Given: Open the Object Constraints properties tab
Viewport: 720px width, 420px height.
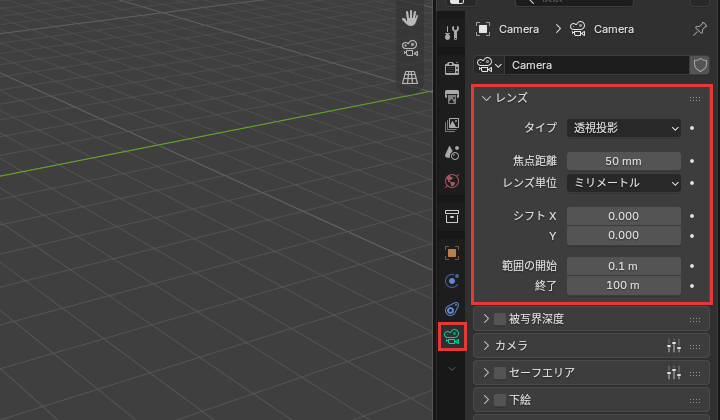Looking at the screenshot, I should point(452,309).
